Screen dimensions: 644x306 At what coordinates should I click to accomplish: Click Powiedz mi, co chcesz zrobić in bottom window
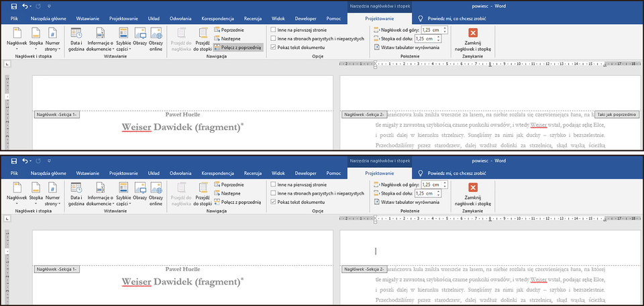point(461,173)
